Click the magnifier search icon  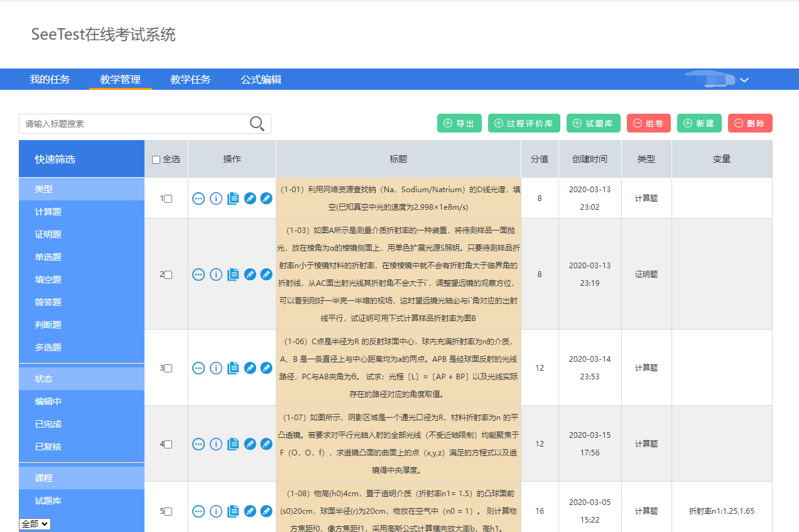(x=258, y=124)
